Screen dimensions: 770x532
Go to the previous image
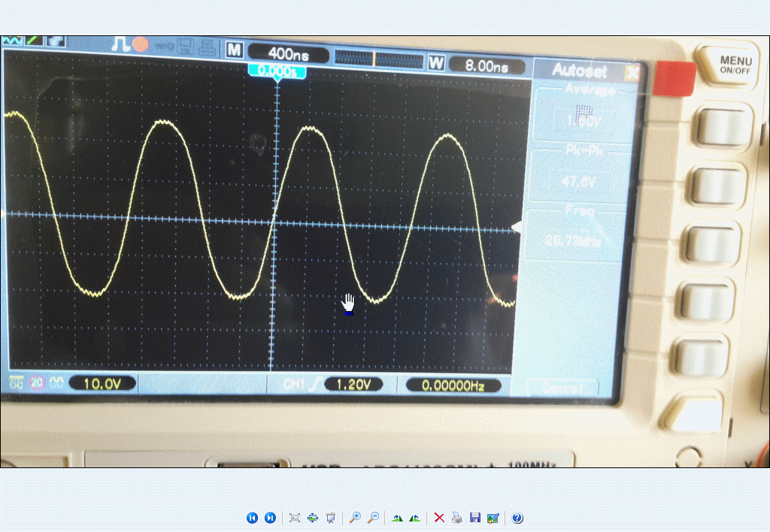(252, 518)
